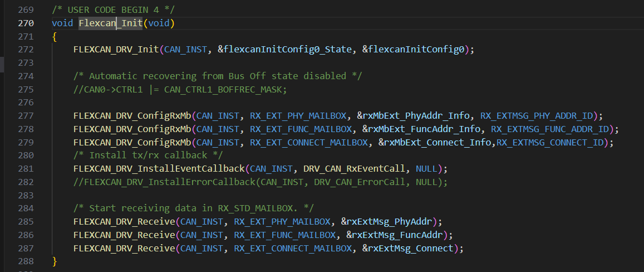The image size is (644, 272).
Task: Click line number 270 in the gutter
Action: (26, 23)
